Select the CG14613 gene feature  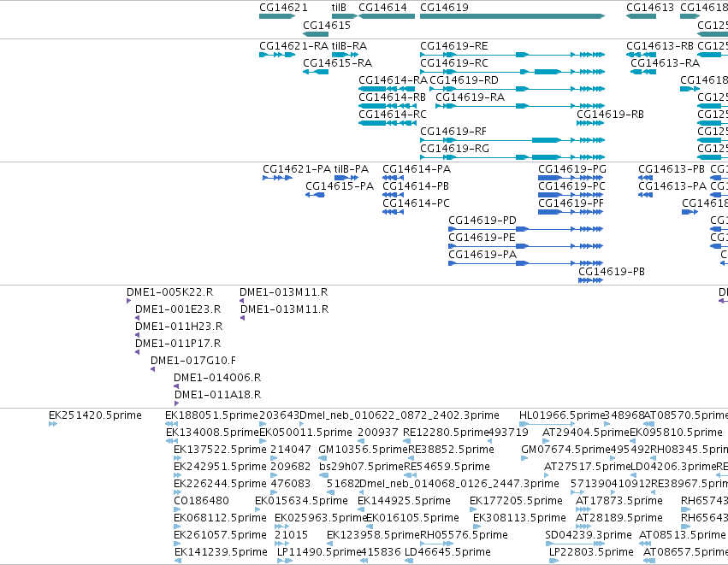coord(642,16)
